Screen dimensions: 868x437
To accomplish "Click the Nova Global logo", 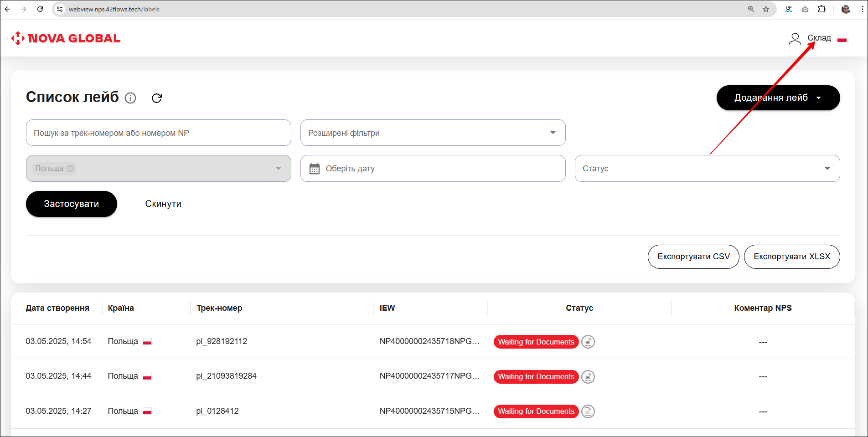I will [x=66, y=38].
